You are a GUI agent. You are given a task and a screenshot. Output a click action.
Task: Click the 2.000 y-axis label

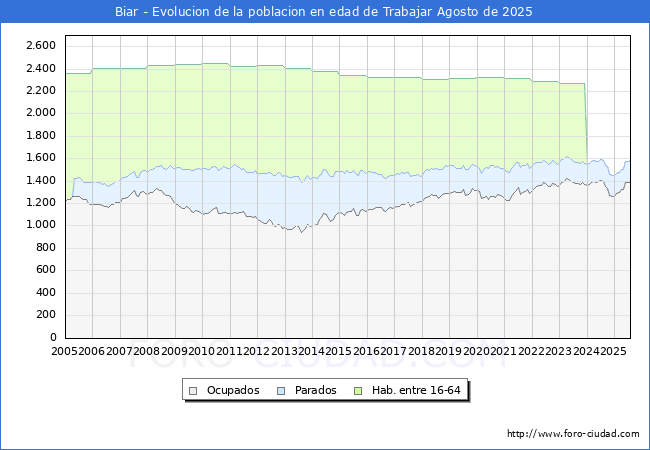coord(41,113)
